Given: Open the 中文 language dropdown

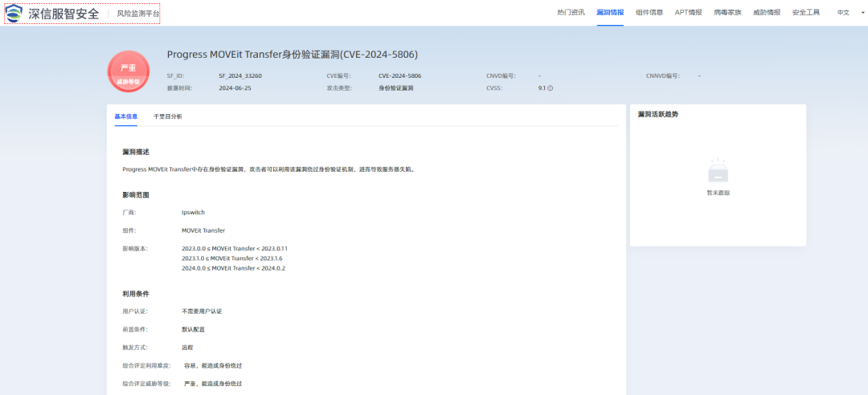Looking at the screenshot, I should [x=850, y=13].
